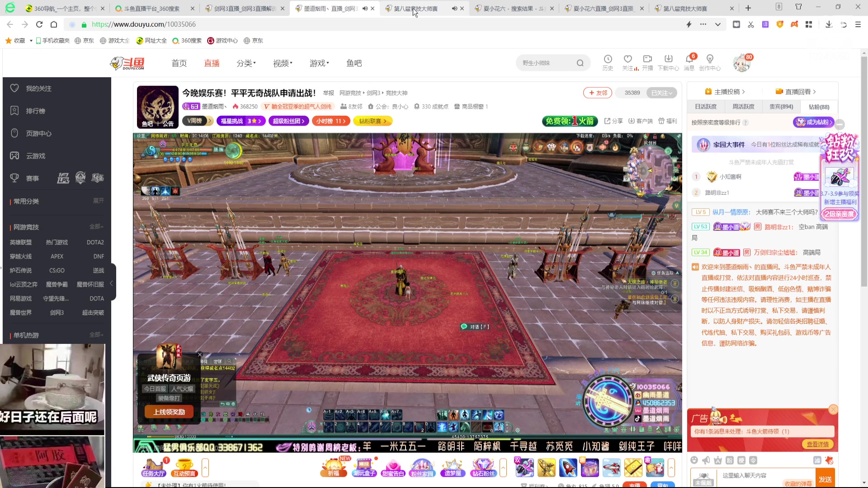Expand the 分类 navigation dropdown
This screenshot has height=488, width=868.
246,63
